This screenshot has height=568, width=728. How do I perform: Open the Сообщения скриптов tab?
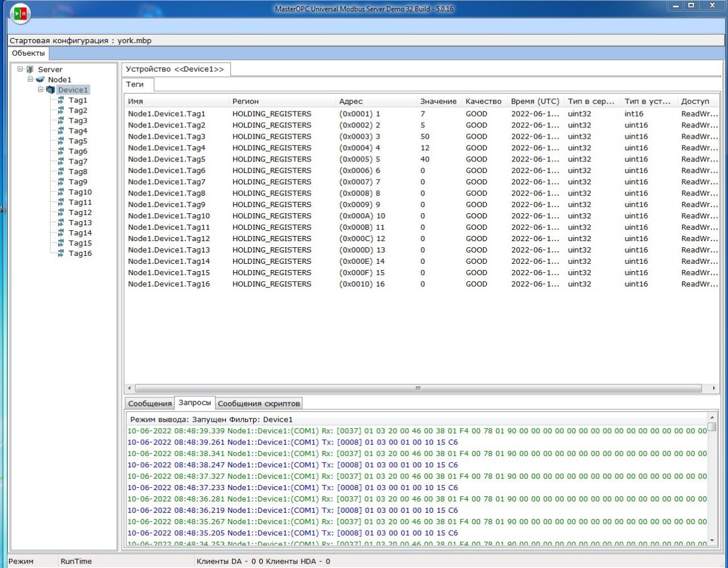coord(259,403)
